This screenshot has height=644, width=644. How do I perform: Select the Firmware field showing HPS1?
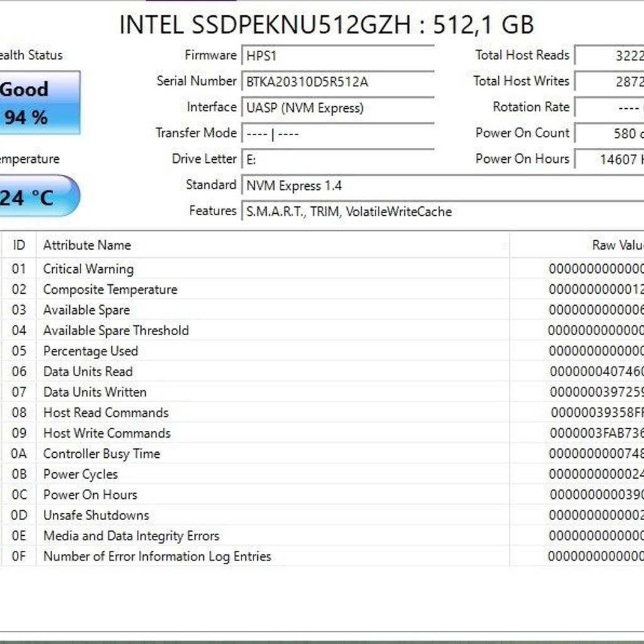point(338,55)
